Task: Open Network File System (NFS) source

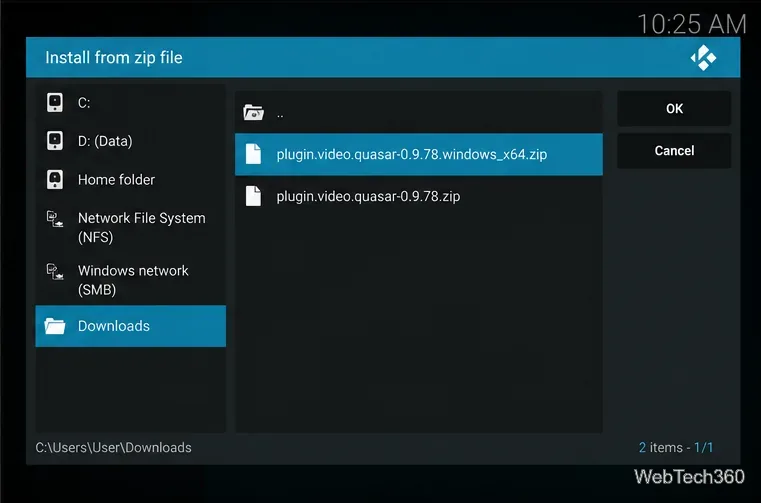Action: tap(131, 227)
